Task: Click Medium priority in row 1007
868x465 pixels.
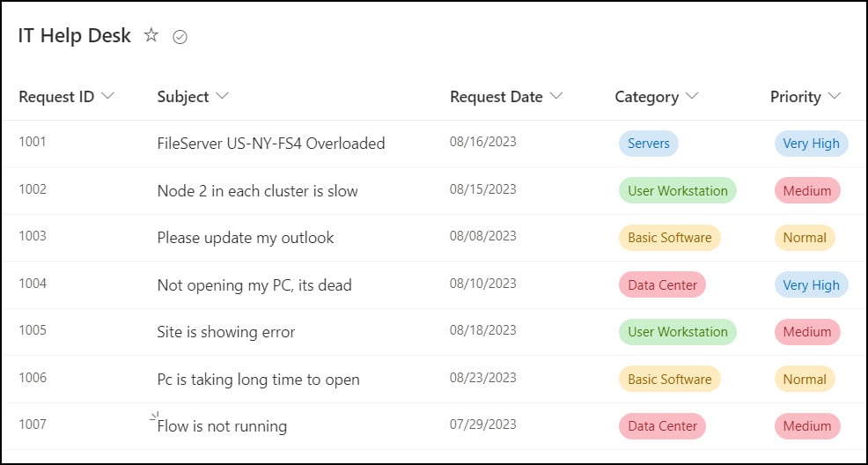Action: 807,426
